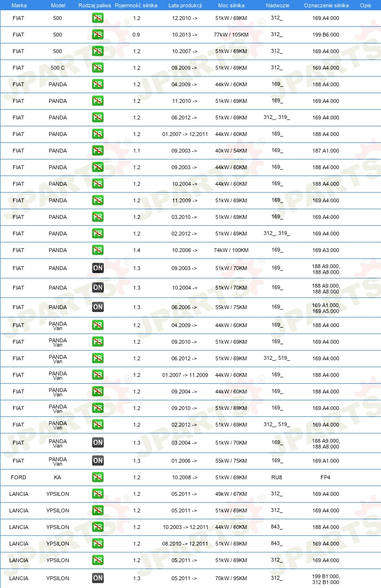Click engine capacity 1.4 cell
The height and width of the screenshot is (588, 381).
[136, 250]
